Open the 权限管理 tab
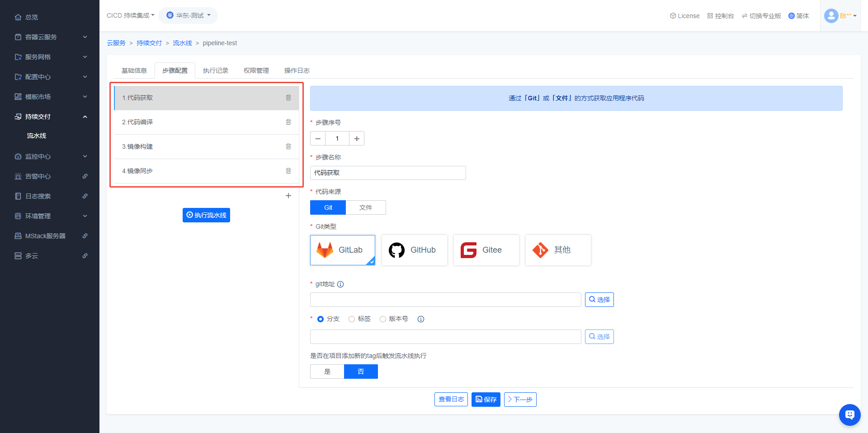 [x=256, y=71]
